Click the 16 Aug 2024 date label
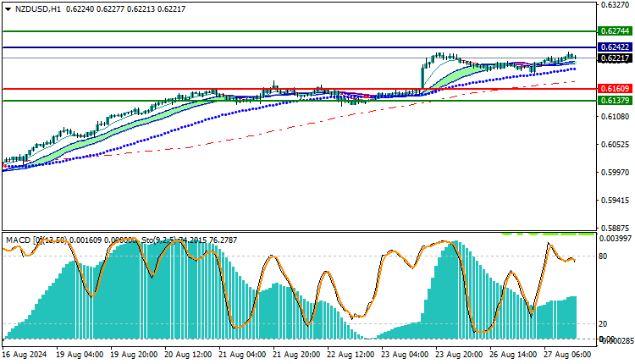This screenshot has height=364, width=635. pyautogui.click(x=25, y=355)
